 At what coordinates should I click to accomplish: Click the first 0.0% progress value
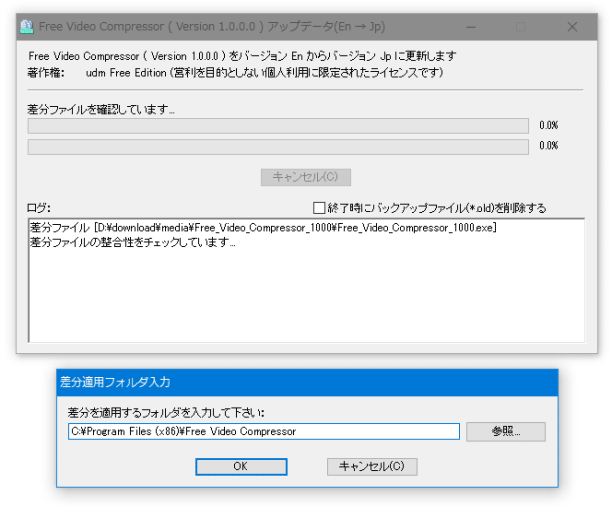pyautogui.click(x=548, y=125)
